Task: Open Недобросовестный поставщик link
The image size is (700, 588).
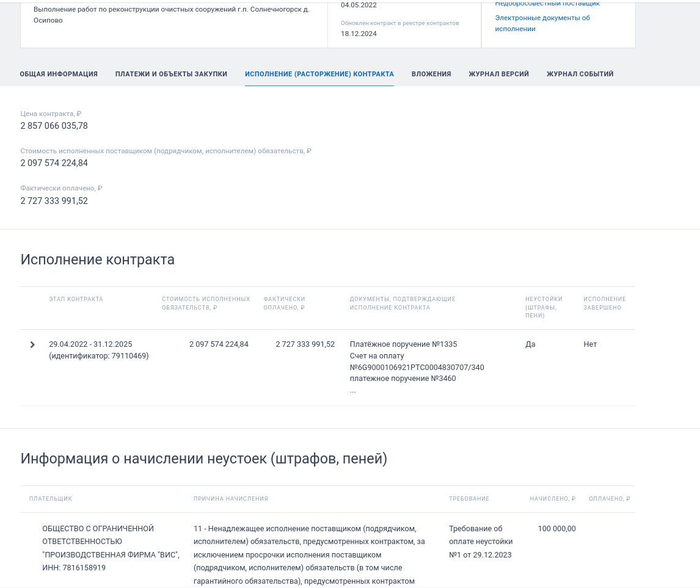Action: click(547, 4)
